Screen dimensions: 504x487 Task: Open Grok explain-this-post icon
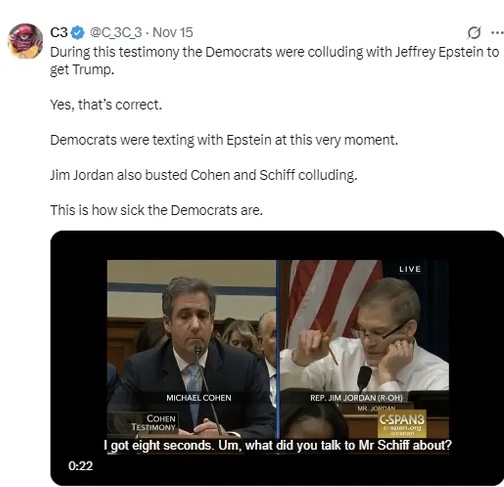tap(474, 33)
